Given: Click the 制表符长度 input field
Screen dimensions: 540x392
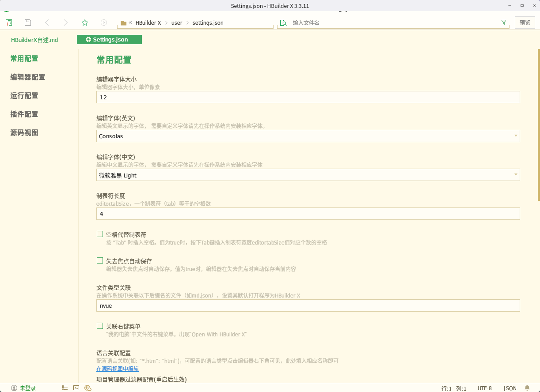Looking at the screenshot, I should tap(308, 214).
